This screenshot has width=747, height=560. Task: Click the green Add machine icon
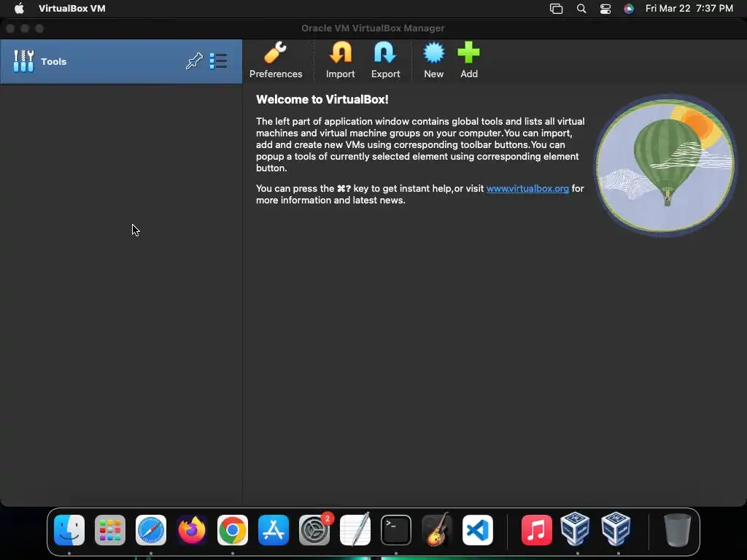469,61
